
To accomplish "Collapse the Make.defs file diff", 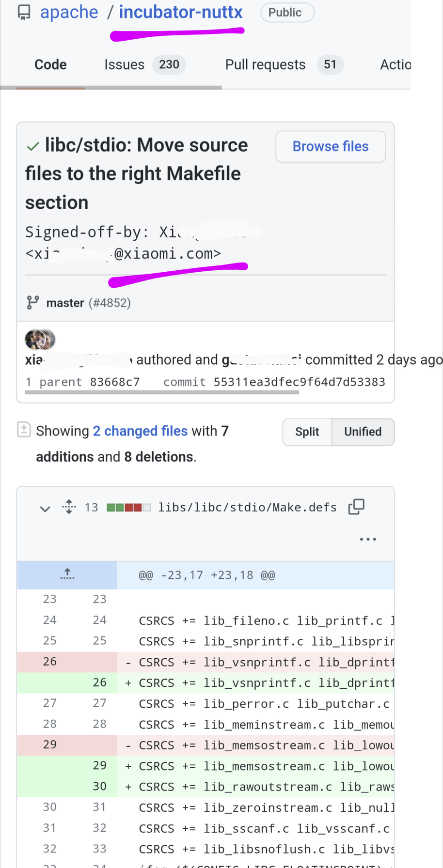I will pyautogui.click(x=45, y=509).
